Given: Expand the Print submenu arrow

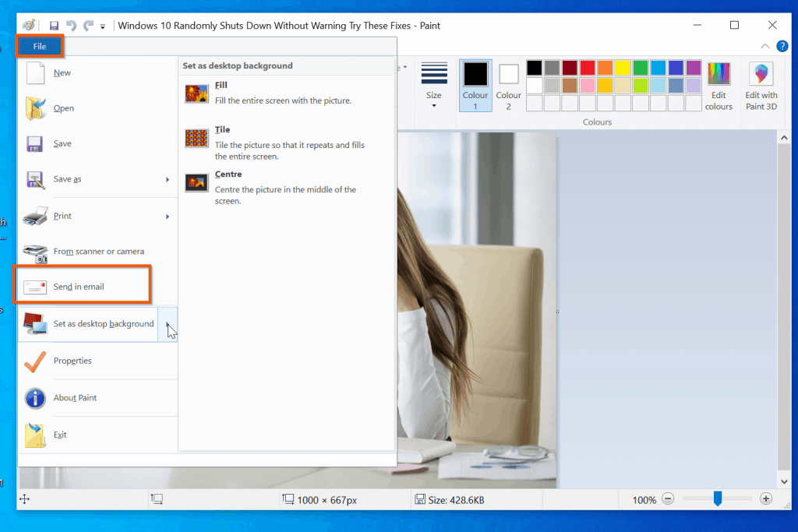Looking at the screenshot, I should pyautogui.click(x=168, y=217).
